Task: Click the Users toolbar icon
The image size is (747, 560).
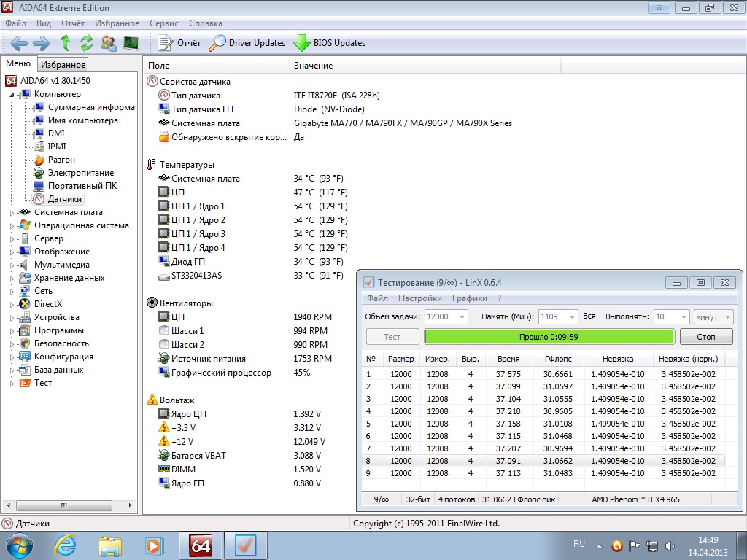Action: tap(109, 43)
